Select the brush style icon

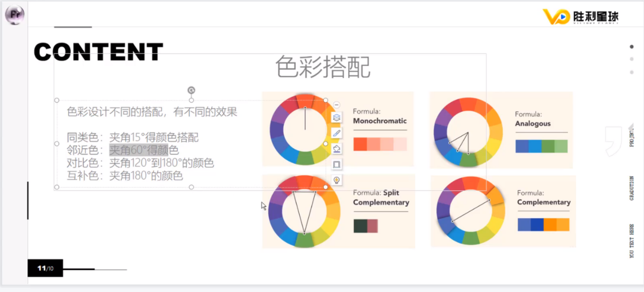pyautogui.click(x=336, y=133)
